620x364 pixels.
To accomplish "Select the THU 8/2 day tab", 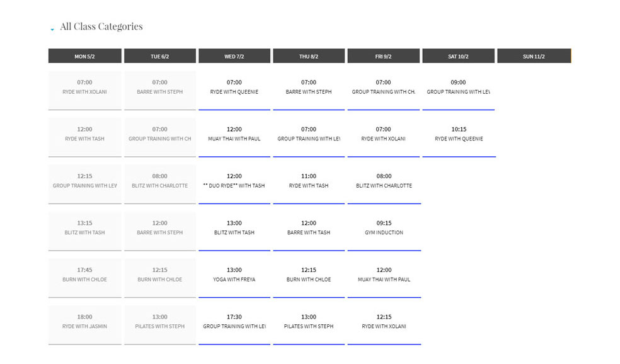I will [309, 56].
